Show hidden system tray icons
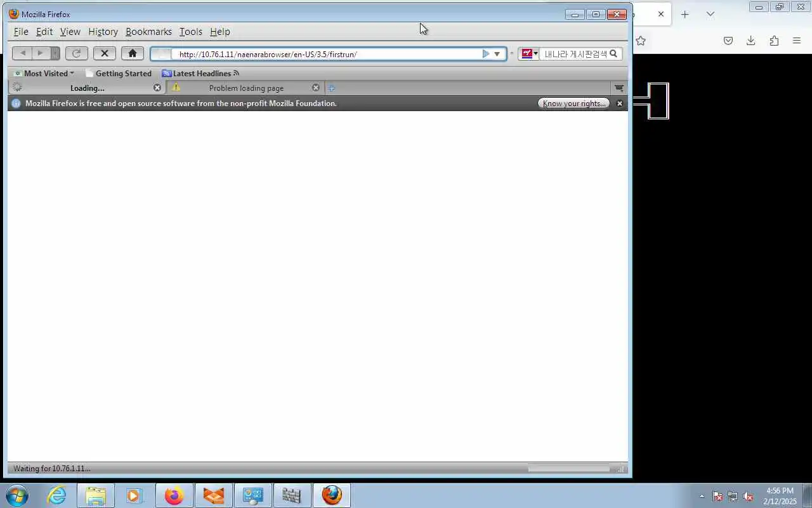812x508 pixels. pyautogui.click(x=702, y=496)
